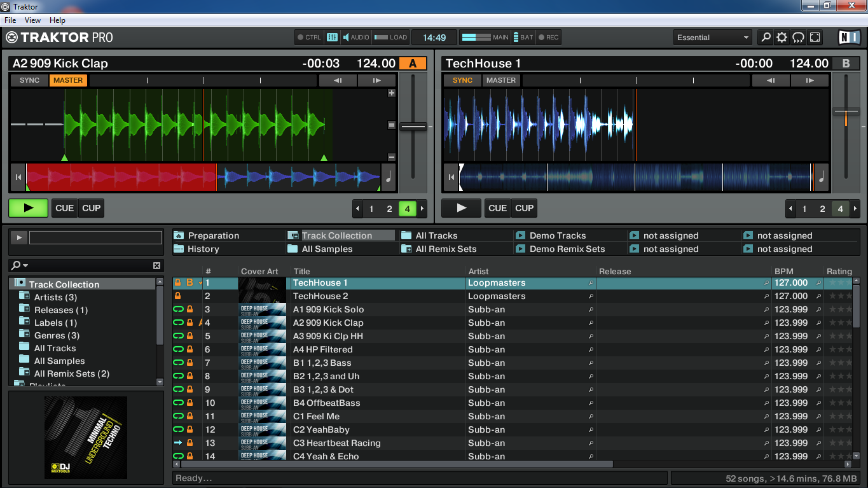868x488 pixels.
Task: Click Deck A tempo fader handle
Action: coord(413,127)
